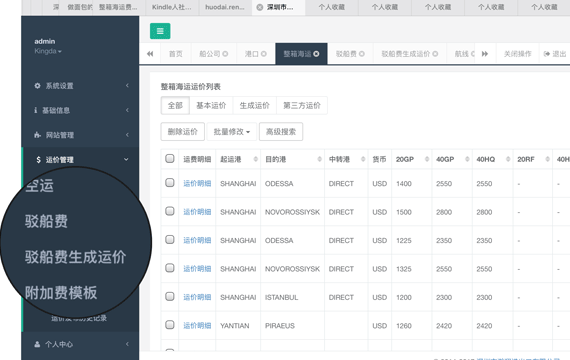570x360 pixels.
Task: Select the 生成运价 filter tab
Action: 254,105
